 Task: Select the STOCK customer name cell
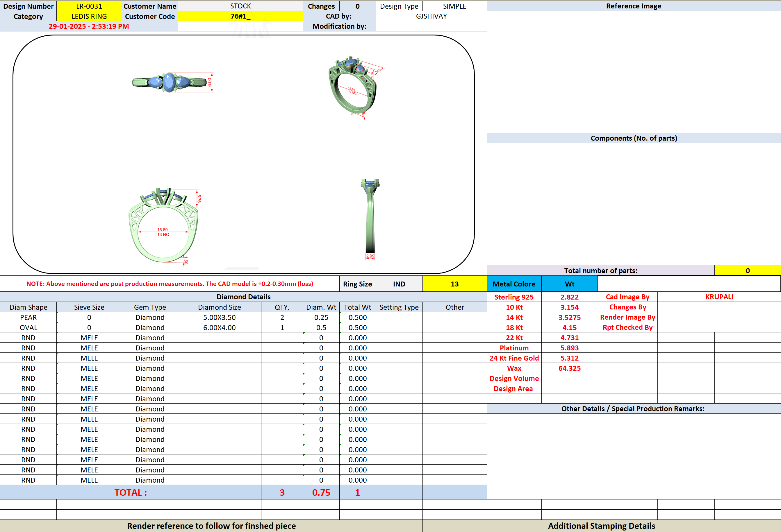[240, 6]
